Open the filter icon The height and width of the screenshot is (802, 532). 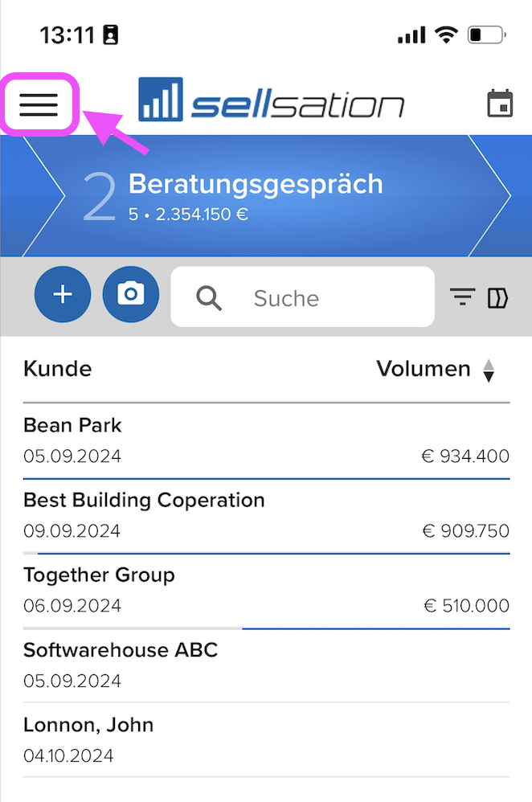pyautogui.click(x=462, y=297)
